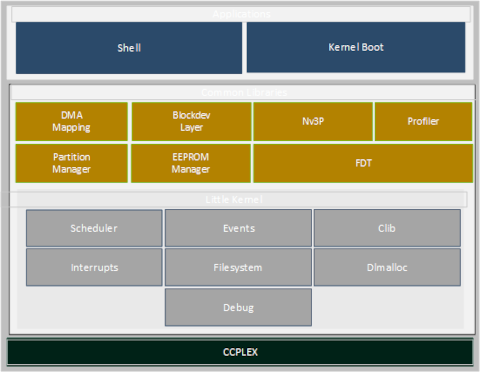Select the Partition Manager block
Screen dimensions: 480x372
tap(72, 163)
